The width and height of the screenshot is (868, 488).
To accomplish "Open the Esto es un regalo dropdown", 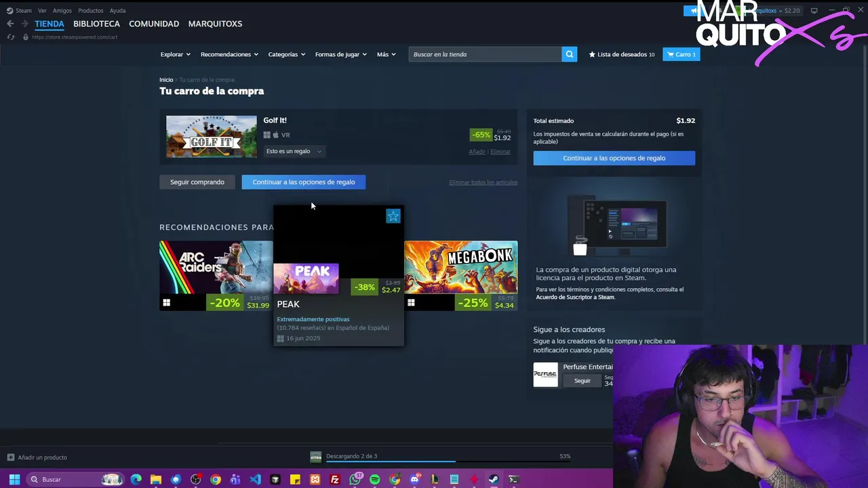I will (x=294, y=151).
